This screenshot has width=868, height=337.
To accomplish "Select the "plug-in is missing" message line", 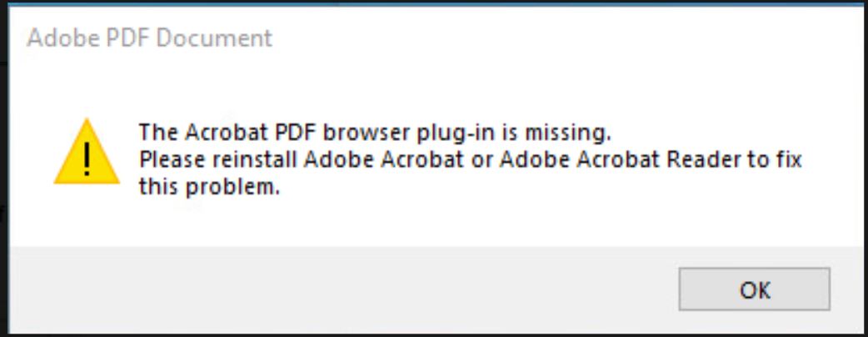I will click(375, 132).
